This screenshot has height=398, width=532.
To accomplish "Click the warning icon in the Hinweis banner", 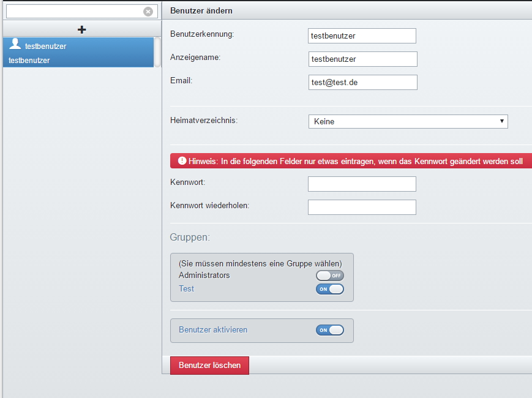I will point(182,161).
